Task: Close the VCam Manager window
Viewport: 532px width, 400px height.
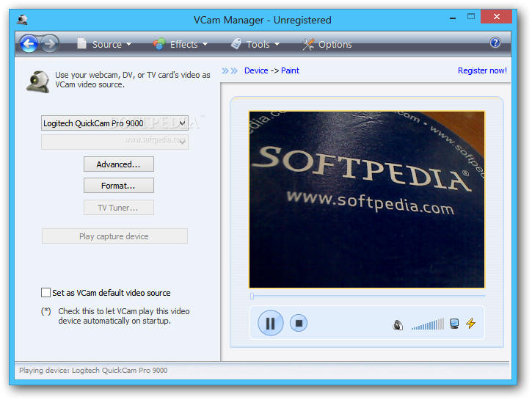Action: [x=496, y=17]
